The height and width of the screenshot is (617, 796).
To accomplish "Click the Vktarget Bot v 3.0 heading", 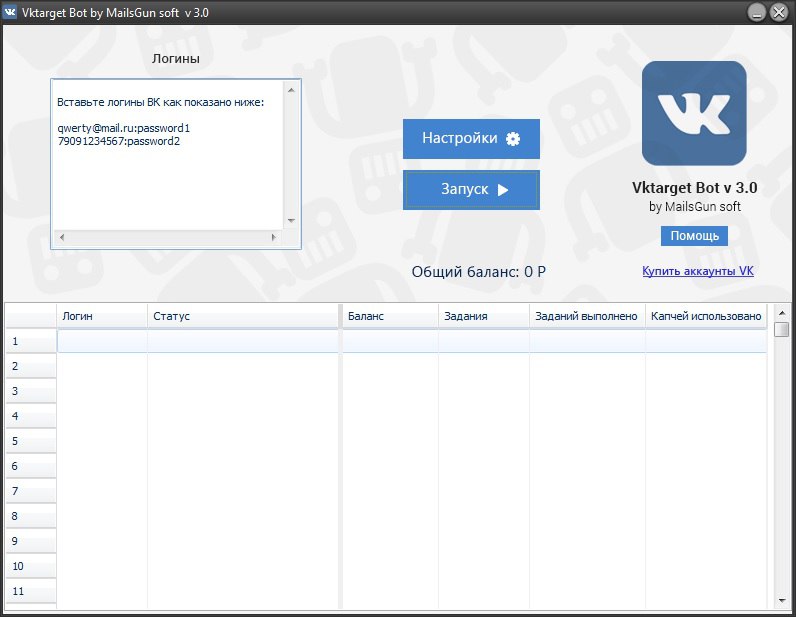I will click(x=694, y=188).
